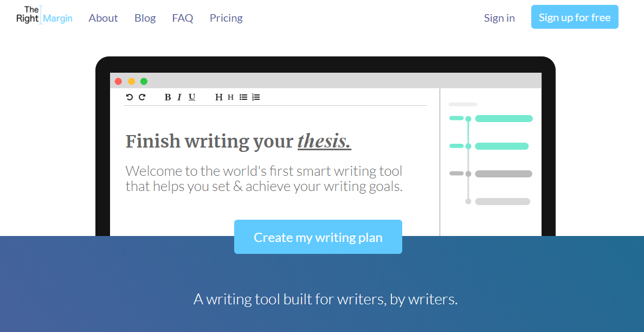Click the undo arrow icon

point(130,97)
